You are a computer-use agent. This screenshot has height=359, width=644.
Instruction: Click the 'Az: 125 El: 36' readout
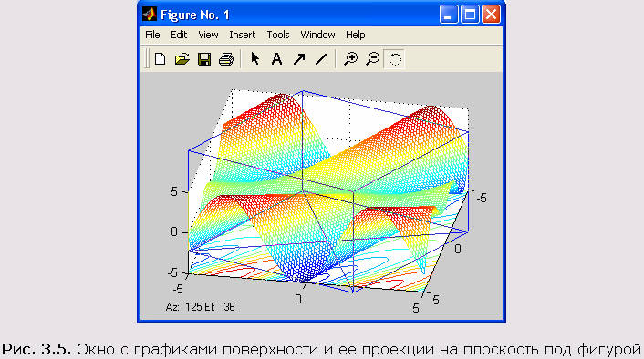(201, 307)
